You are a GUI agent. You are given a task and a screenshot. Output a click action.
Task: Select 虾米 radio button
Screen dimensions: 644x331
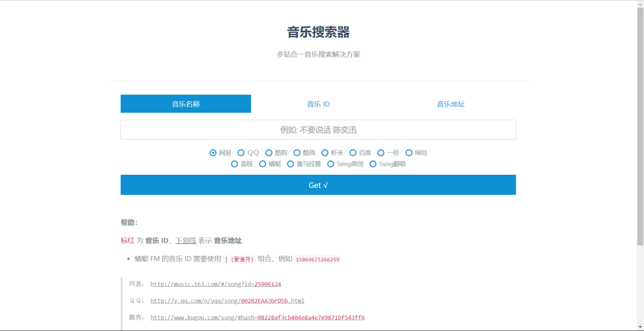click(x=325, y=153)
